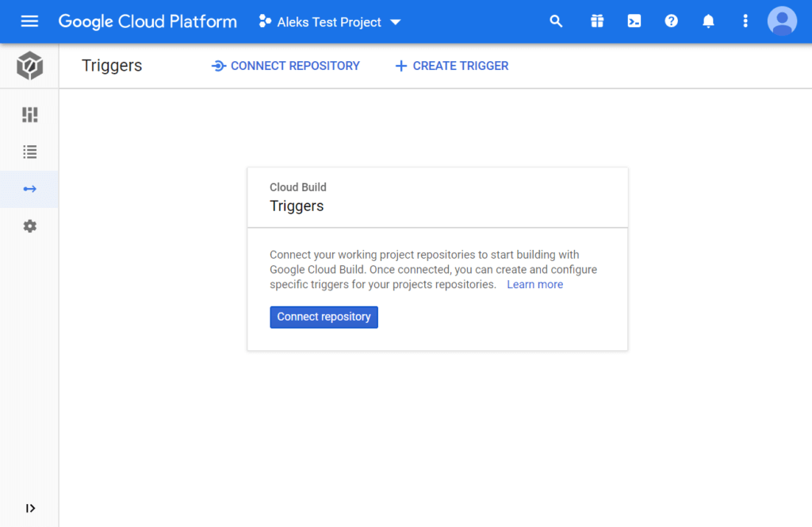
Task: Activate Cloud Shell terminal icon
Action: click(634, 21)
